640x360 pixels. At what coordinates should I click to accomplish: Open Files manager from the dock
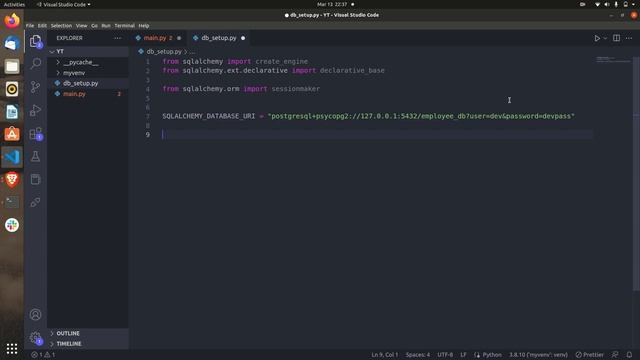pos(12,66)
